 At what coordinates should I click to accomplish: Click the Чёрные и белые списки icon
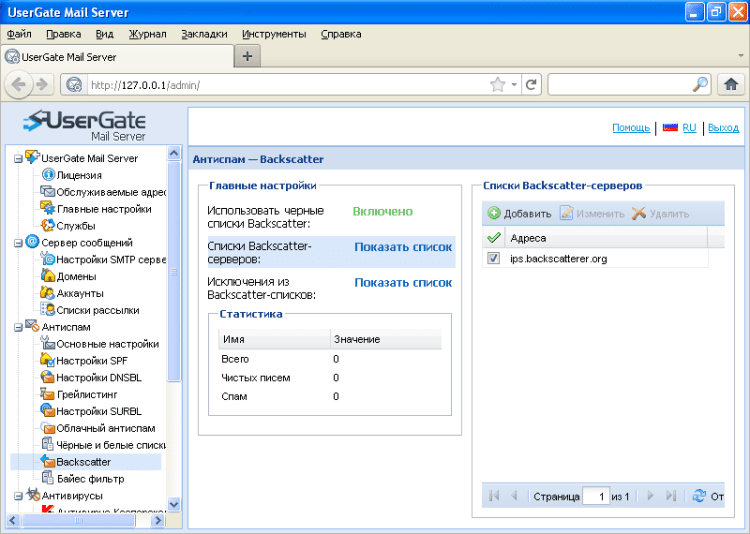(47, 444)
